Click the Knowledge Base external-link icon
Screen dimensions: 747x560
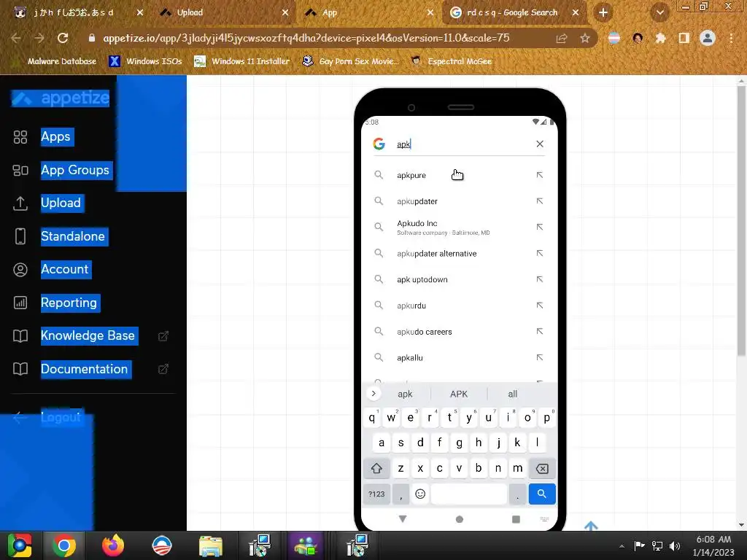coord(163,335)
